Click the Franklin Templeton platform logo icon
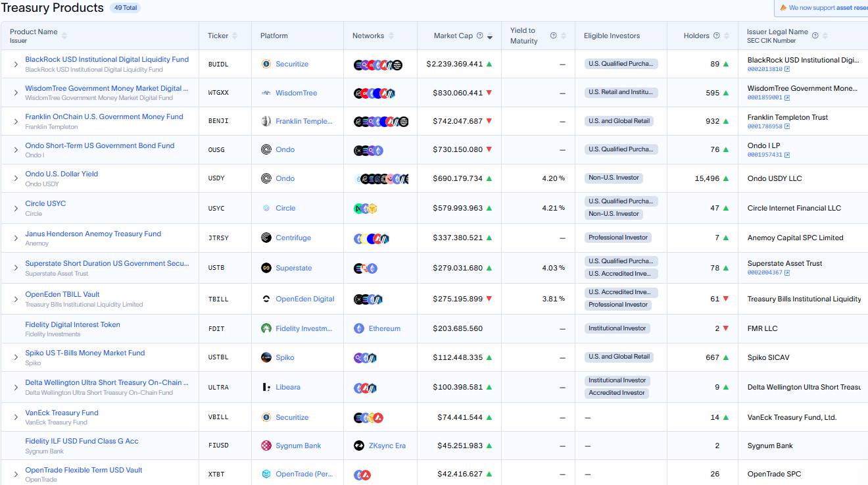This screenshot has width=868, height=485. [x=266, y=121]
